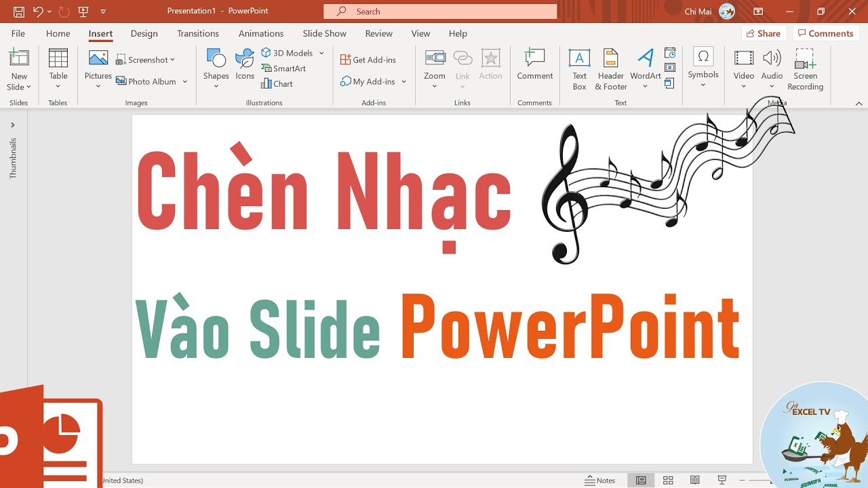Expand the WordArt styles dropdown
This screenshot has width=868, height=488.
[x=646, y=87]
